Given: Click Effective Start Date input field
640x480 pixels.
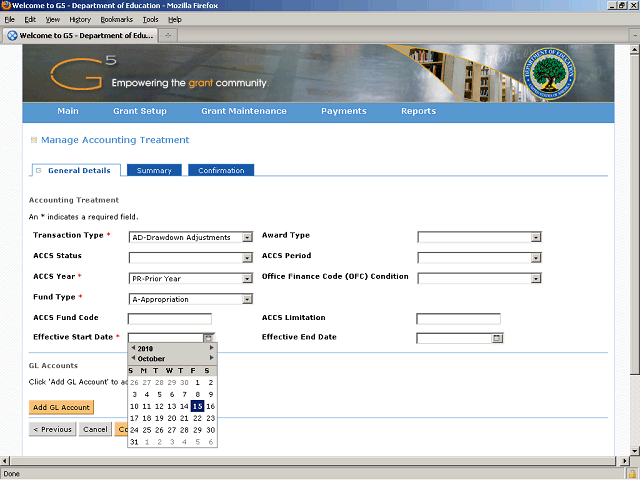Looking at the screenshot, I should [x=166, y=338].
